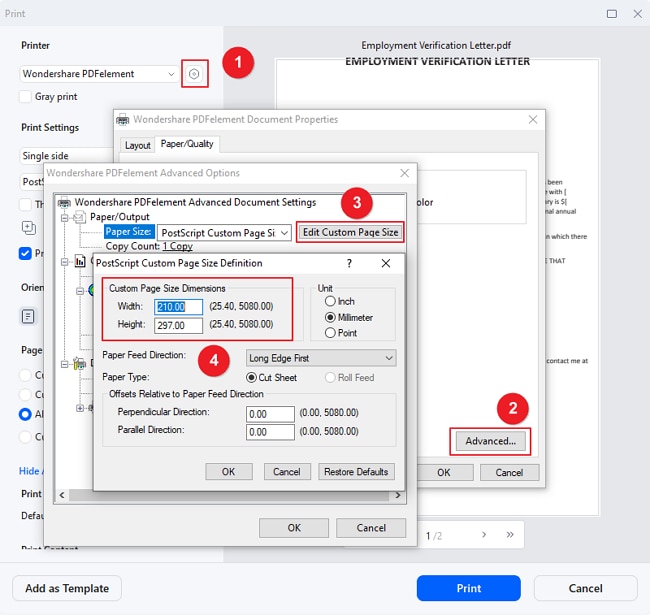Click the Parallel Direction offset field
This screenshot has width=650, height=615.
(x=270, y=432)
